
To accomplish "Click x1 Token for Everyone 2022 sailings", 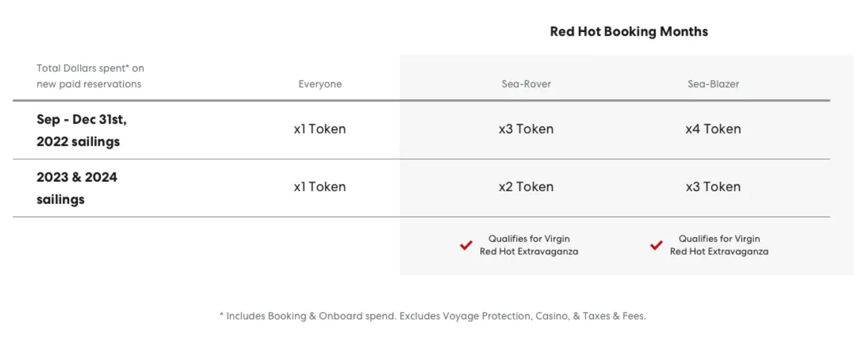I will point(319,129).
